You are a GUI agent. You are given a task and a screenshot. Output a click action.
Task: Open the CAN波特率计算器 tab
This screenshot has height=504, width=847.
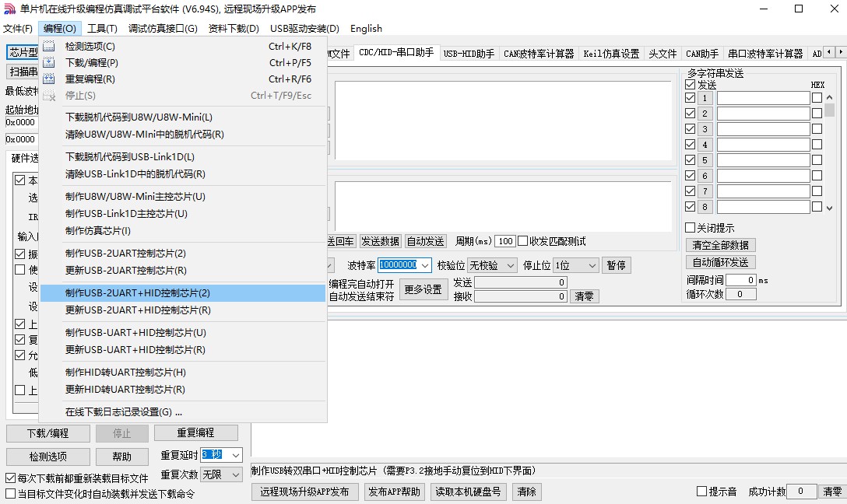539,54
